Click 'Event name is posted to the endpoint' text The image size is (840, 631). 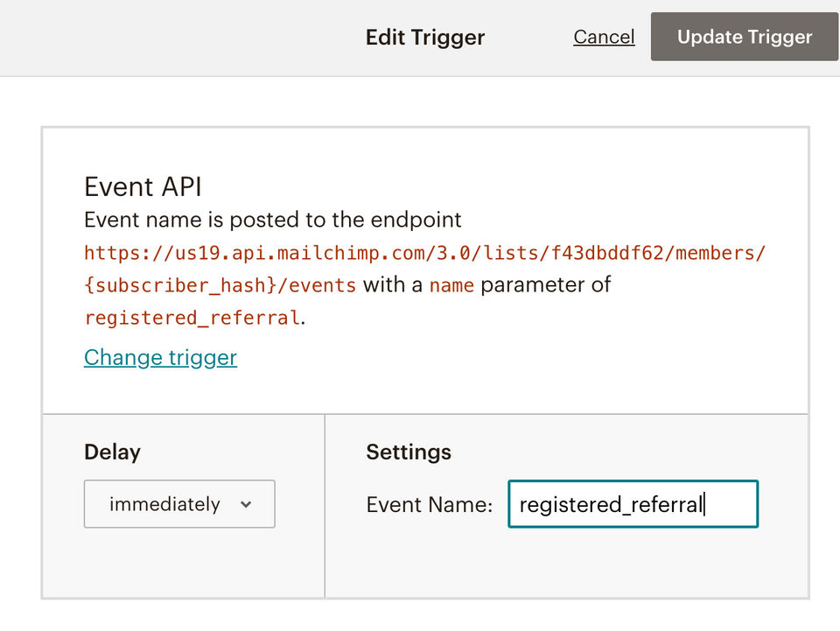point(273,219)
